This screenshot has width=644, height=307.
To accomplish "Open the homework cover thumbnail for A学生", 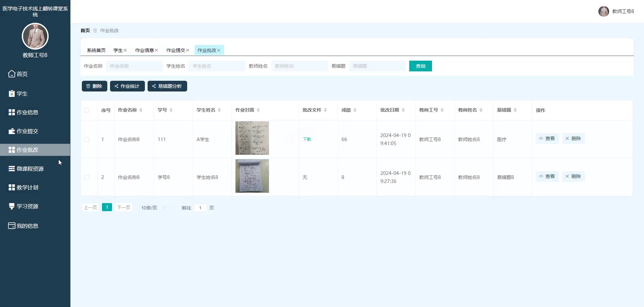I will point(252,138).
